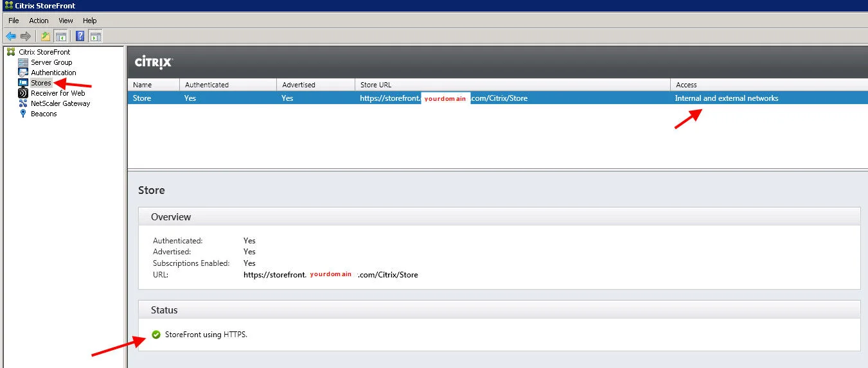The height and width of the screenshot is (368, 868).
Task: Open the Action menu
Action: tap(39, 21)
